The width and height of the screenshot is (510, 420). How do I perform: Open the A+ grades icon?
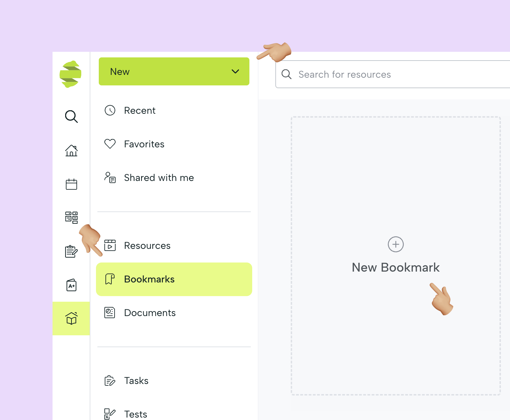coord(71,285)
